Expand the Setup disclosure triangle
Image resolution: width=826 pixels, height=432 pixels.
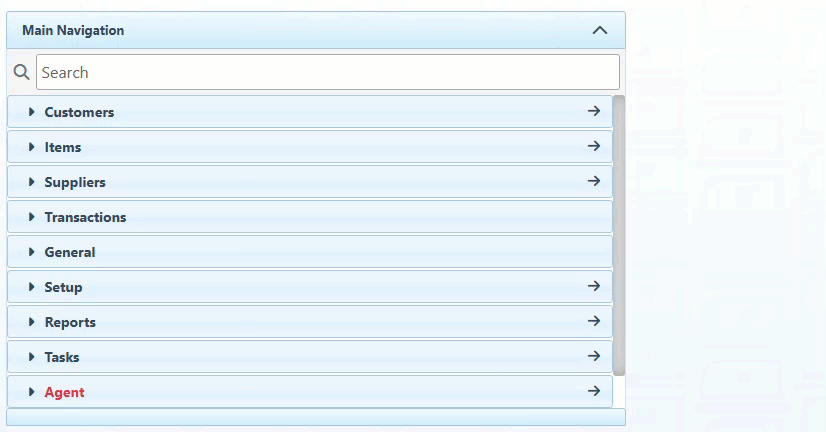[x=32, y=287]
